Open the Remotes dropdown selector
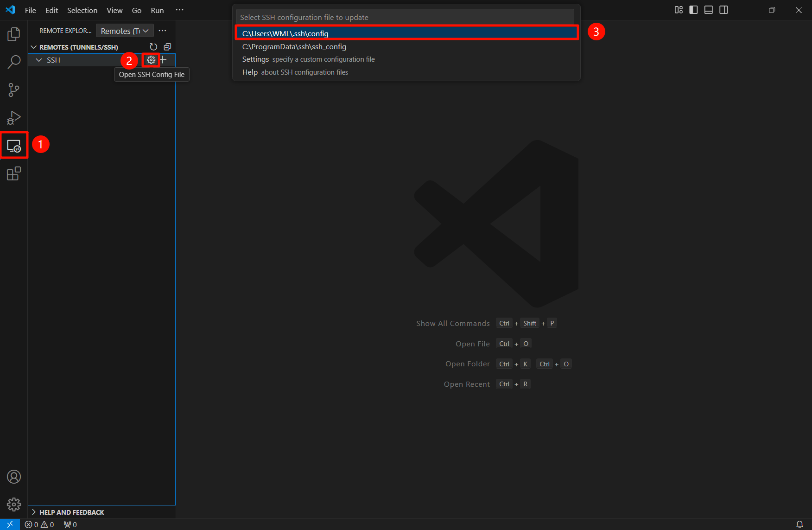The height and width of the screenshot is (530, 812). [125, 31]
